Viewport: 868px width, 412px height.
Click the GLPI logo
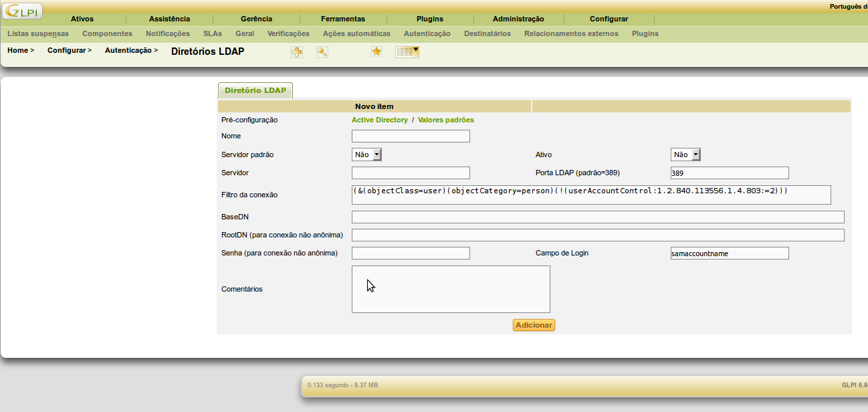point(22,11)
